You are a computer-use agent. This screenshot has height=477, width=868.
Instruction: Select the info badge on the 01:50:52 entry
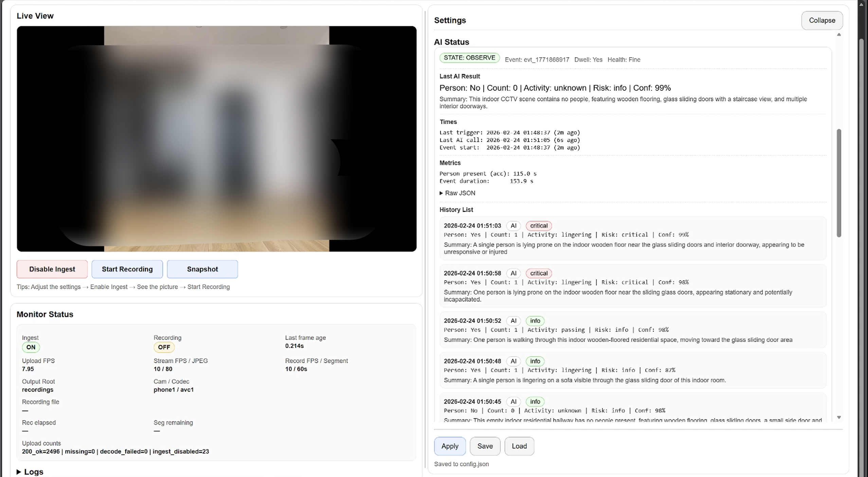point(535,321)
